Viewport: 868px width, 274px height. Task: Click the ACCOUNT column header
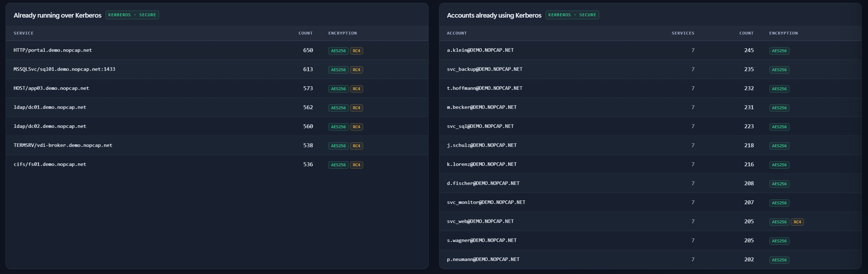coord(457,33)
